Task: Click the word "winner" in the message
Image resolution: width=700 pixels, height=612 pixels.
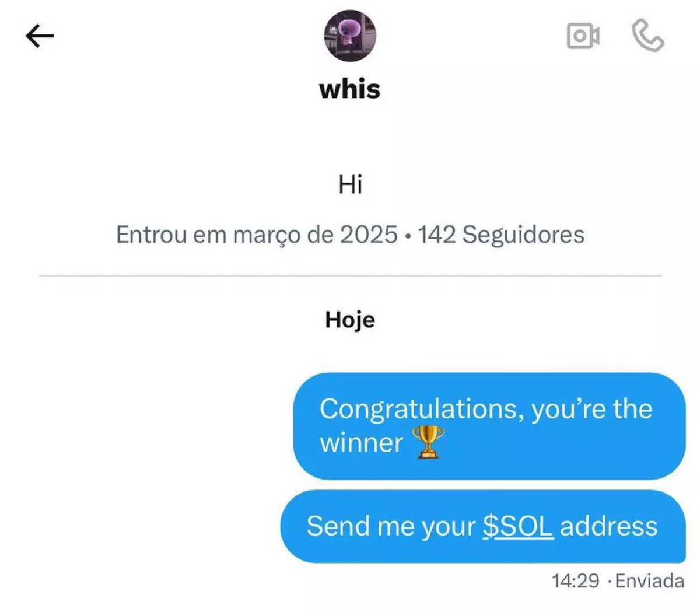Action: pyautogui.click(x=361, y=443)
